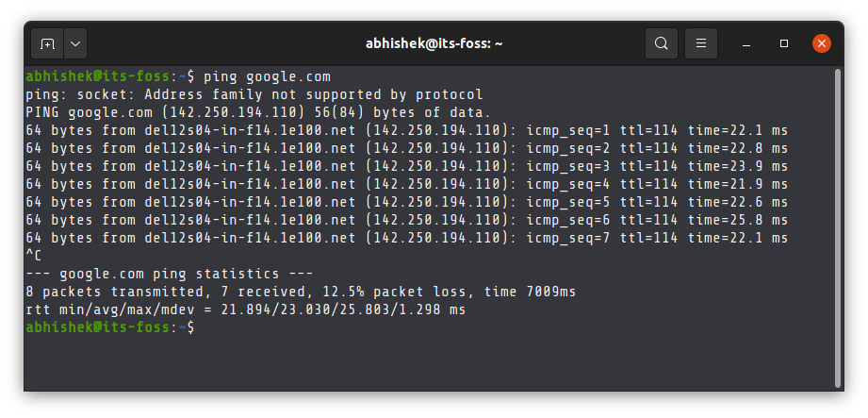The height and width of the screenshot is (418, 868).
Task: Open a new terminal tab
Action: click(x=48, y=43)
